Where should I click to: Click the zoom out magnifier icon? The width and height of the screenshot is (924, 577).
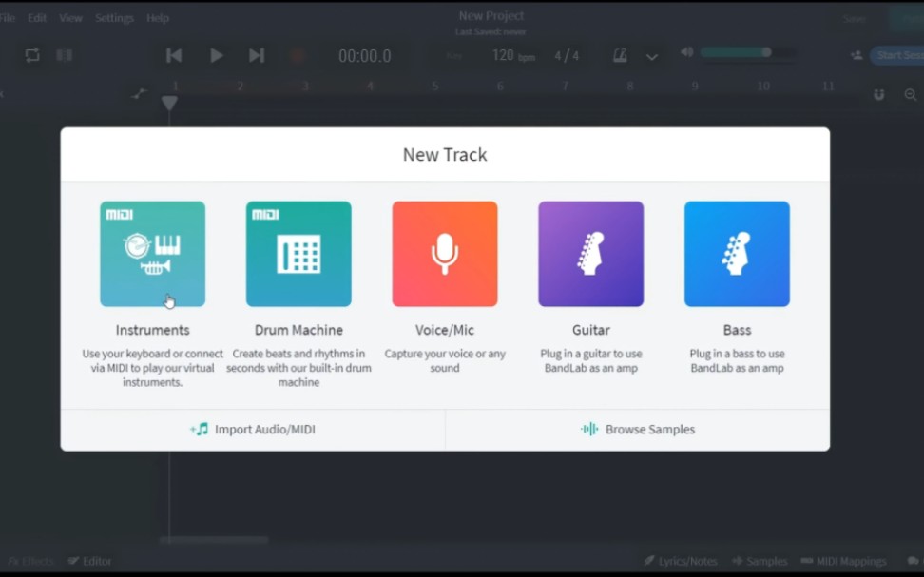[910, 95]
